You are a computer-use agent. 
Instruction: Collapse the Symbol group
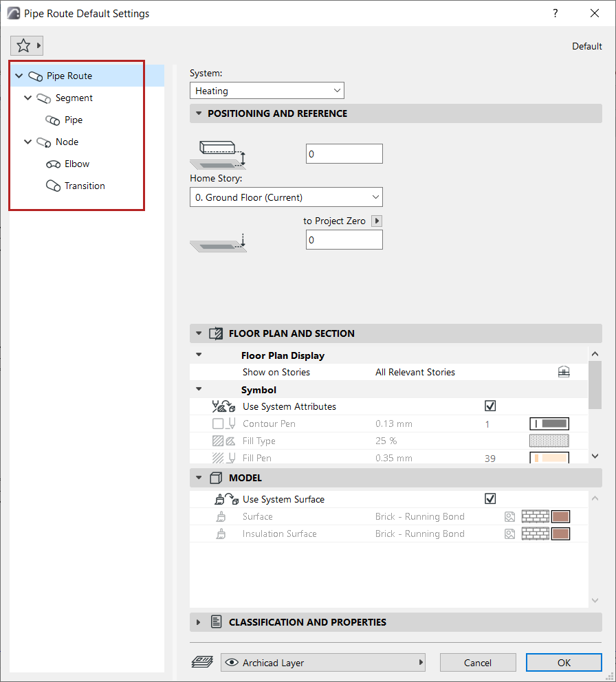[199, 389]
